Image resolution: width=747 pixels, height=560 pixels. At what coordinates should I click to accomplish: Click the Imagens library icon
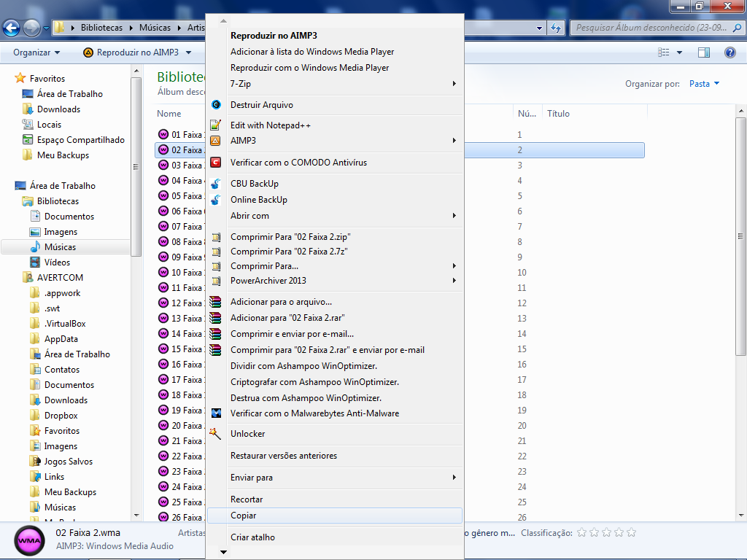[35, 231]
